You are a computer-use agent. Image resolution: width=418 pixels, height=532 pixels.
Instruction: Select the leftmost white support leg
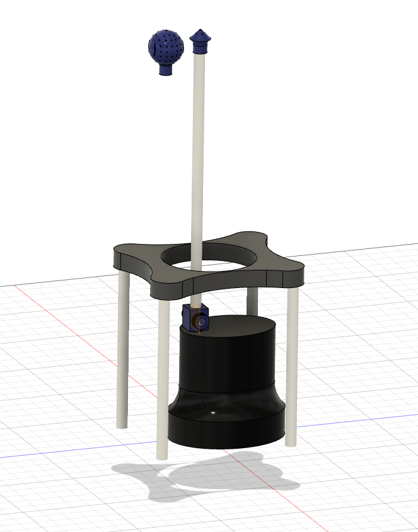(123, 349)
